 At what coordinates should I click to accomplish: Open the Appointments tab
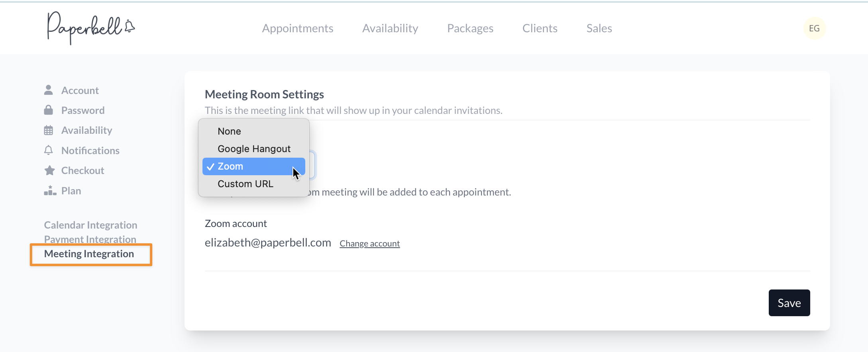point(297,28)
